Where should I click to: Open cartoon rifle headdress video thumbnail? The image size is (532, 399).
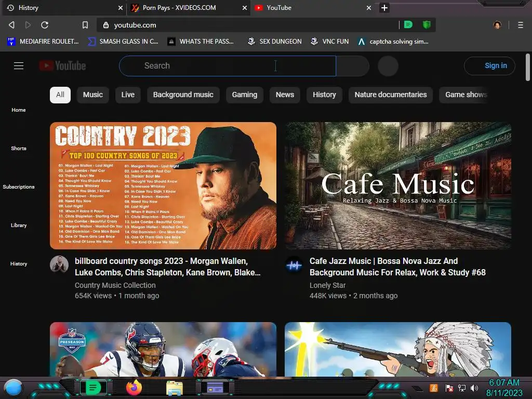pos(397,349)
